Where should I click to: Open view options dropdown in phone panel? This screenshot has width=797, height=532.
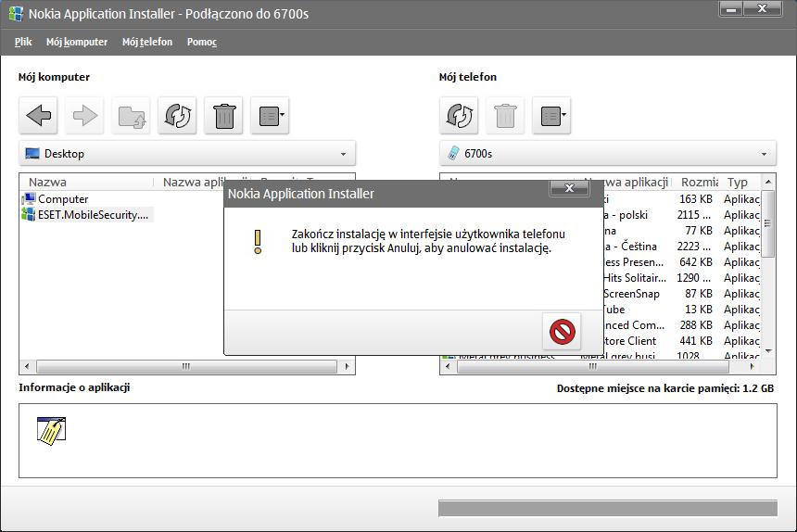pos(551,115)
